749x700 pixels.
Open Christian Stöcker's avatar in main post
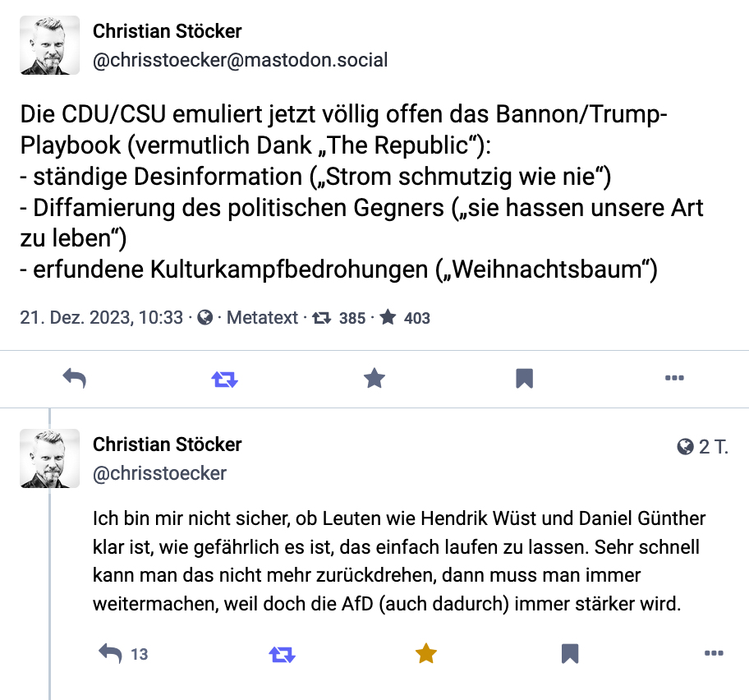pyautogui.click(x=50, y=45)
